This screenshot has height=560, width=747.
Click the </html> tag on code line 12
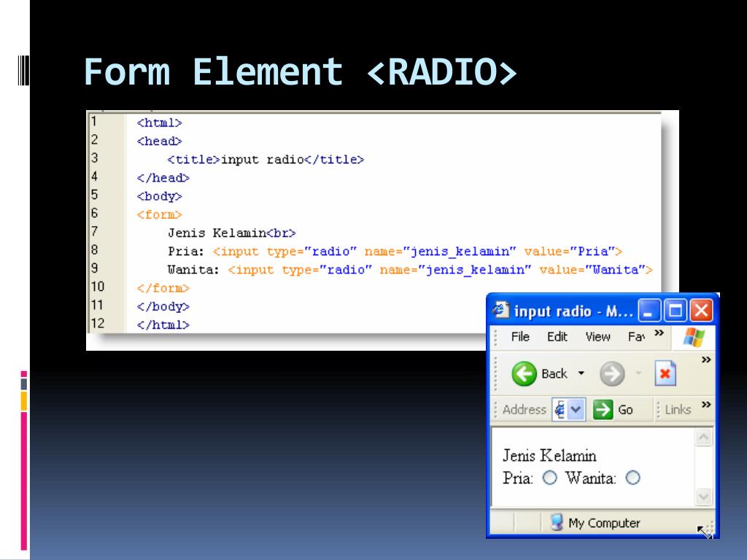coord(163,325)
